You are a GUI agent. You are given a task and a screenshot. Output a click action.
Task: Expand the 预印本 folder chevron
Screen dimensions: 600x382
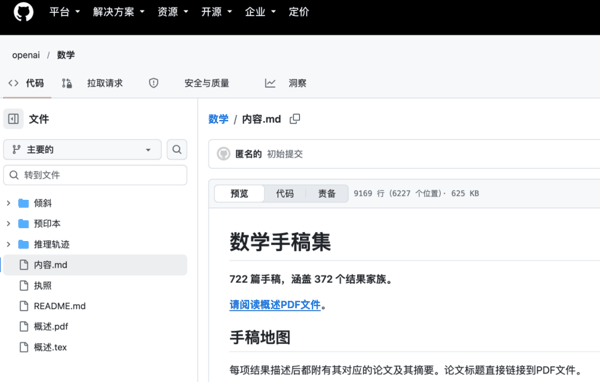point(8,224)
